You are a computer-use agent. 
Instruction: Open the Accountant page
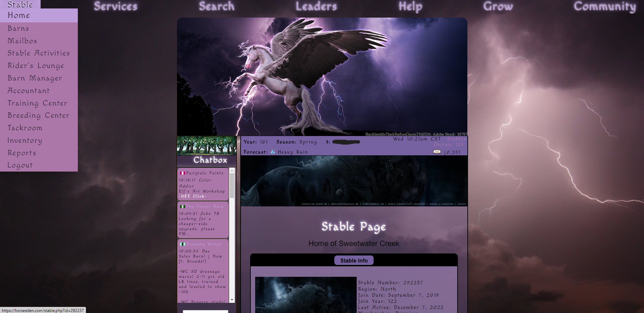point(39,91)
